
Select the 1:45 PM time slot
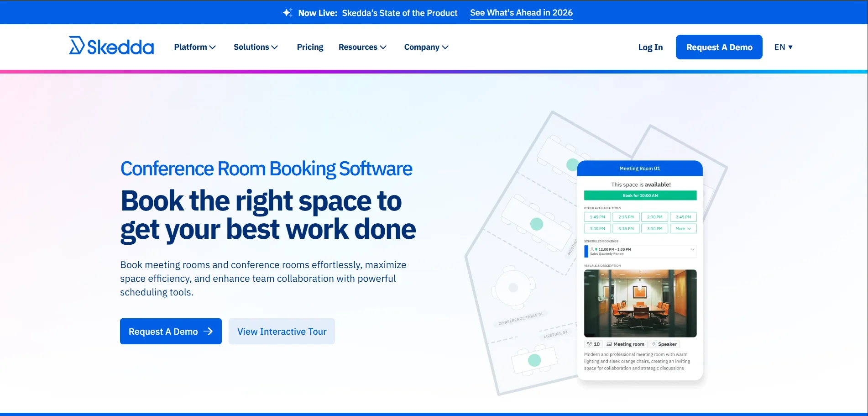point(597,216)
